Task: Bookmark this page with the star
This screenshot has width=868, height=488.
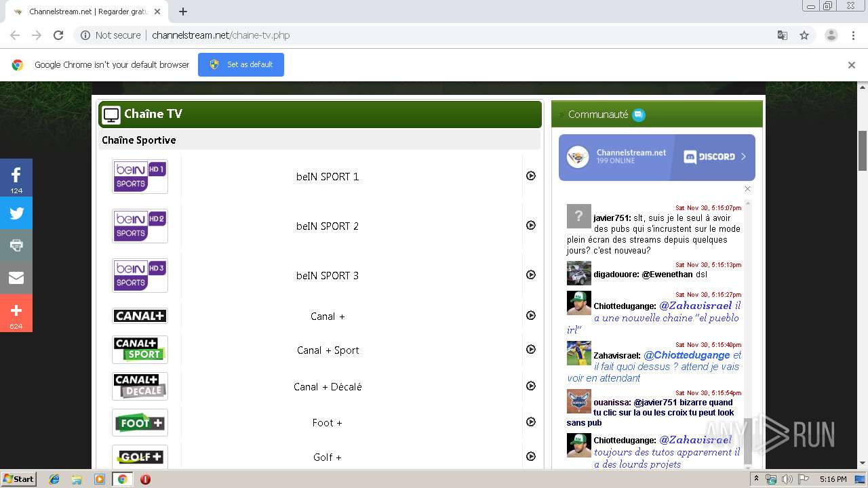Action: 804,35
